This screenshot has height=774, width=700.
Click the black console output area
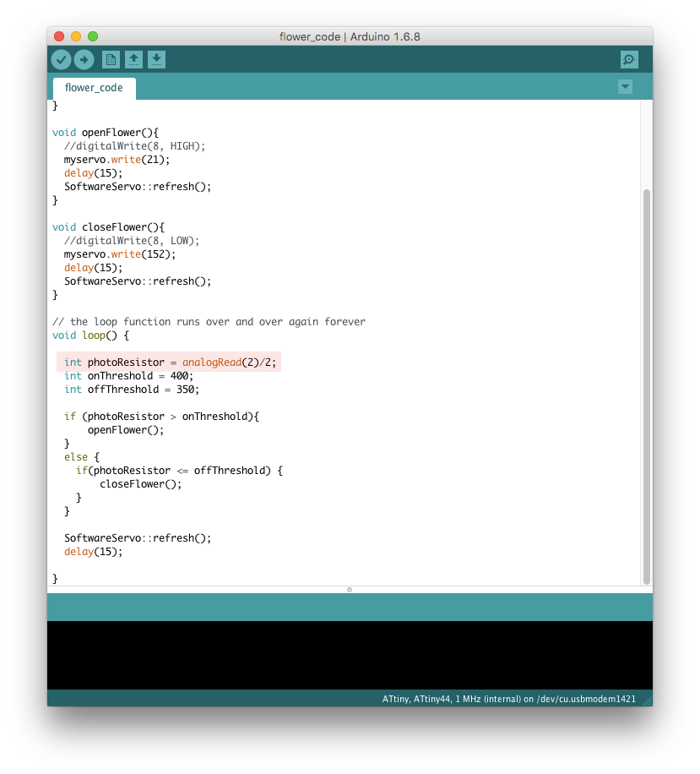click(350, 655)
